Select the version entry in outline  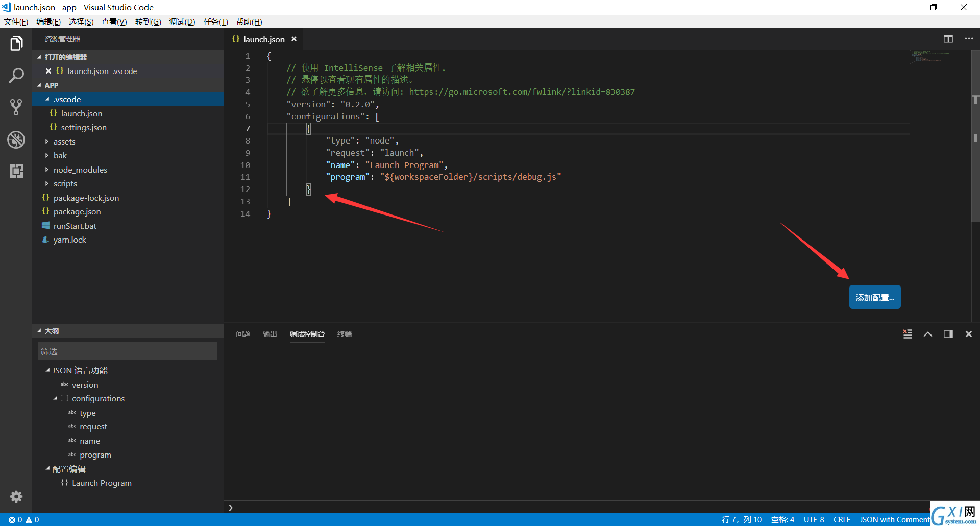[85, 385]
